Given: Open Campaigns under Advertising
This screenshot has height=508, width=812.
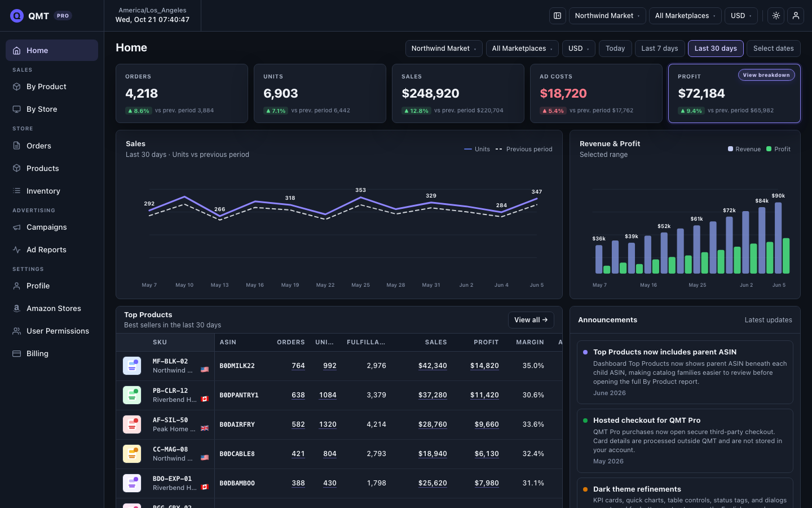Looking at the screenshot, I should (52, 227).
